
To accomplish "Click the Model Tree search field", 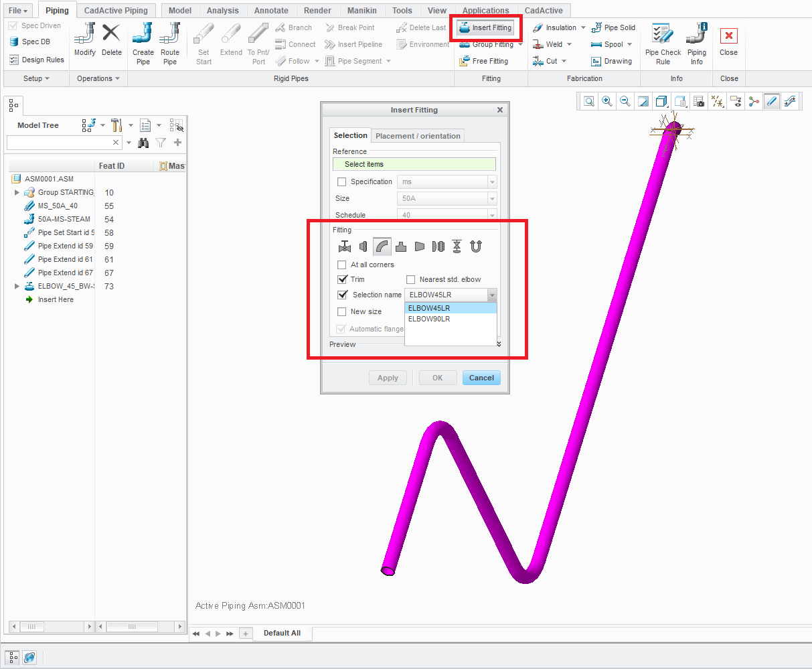I will coord(59,142).
